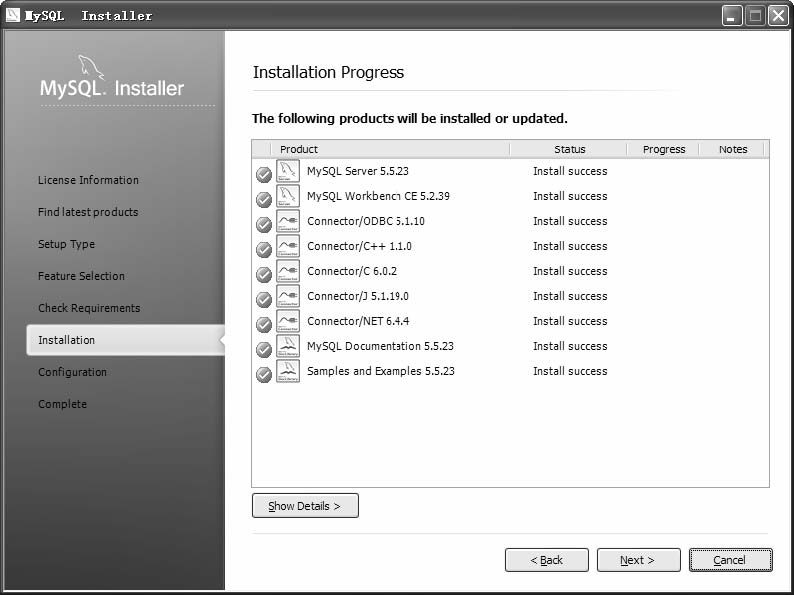Select the Installation step in sidebar
This screenshot has height=595, width=794.
pyautogui.click(x=126, y=340)
